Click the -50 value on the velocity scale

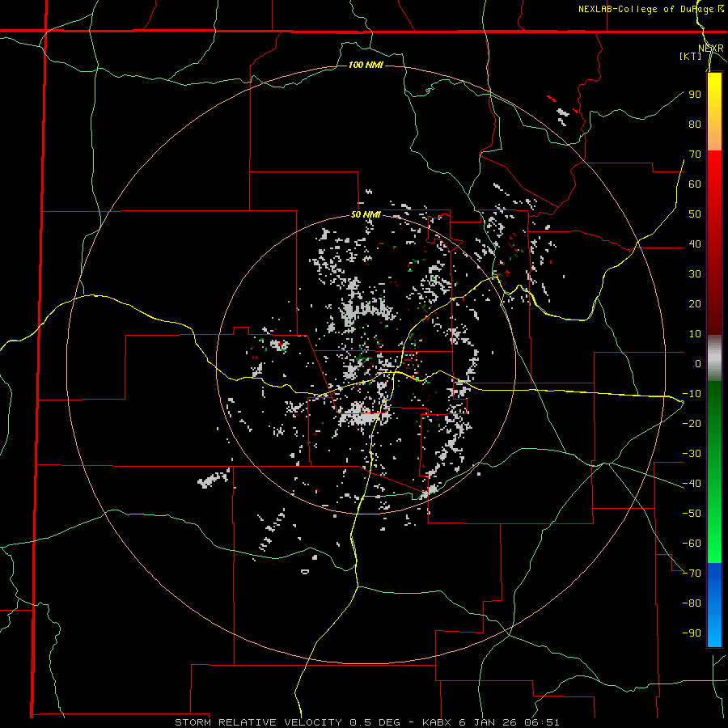click(x=692, y=514)
